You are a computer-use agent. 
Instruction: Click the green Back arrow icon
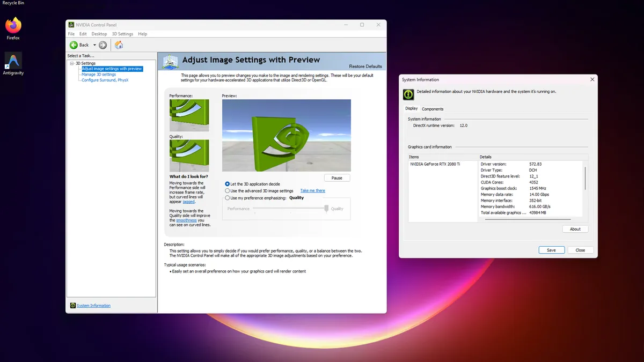(x=74, y=45)
